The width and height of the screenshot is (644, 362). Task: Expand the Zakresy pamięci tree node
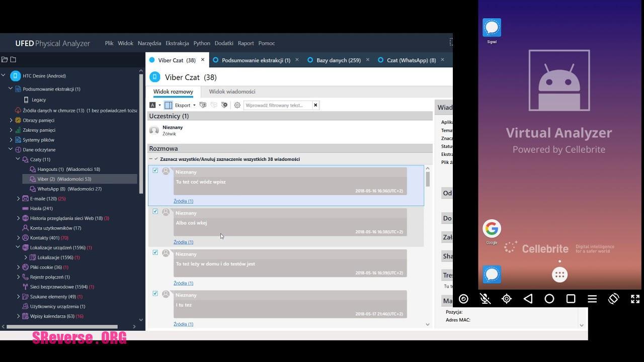point(11,130)
